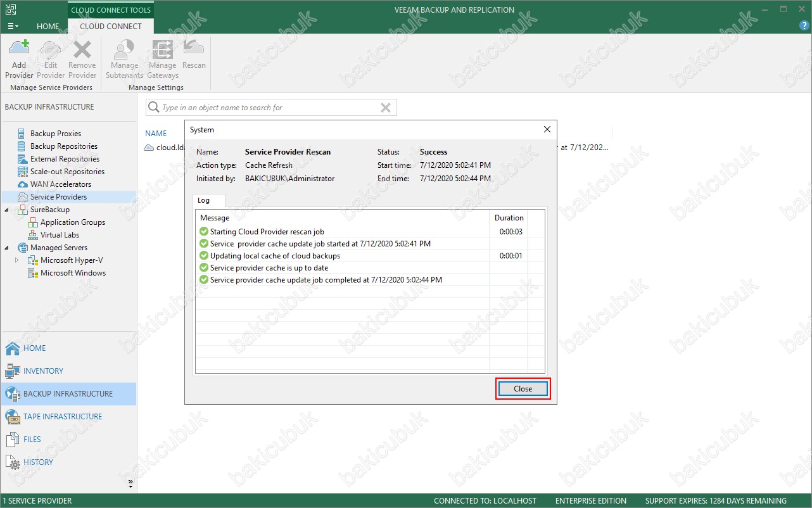Click the help question mark icon

[x=804, y=25]
